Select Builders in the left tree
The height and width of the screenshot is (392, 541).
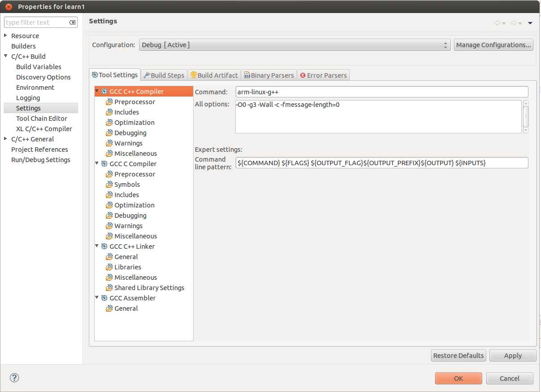click(x=23, y=46)
